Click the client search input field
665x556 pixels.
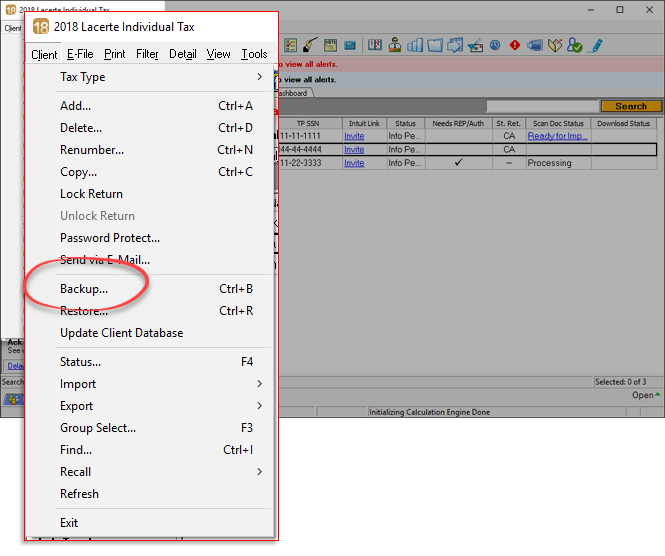point(541,106)
